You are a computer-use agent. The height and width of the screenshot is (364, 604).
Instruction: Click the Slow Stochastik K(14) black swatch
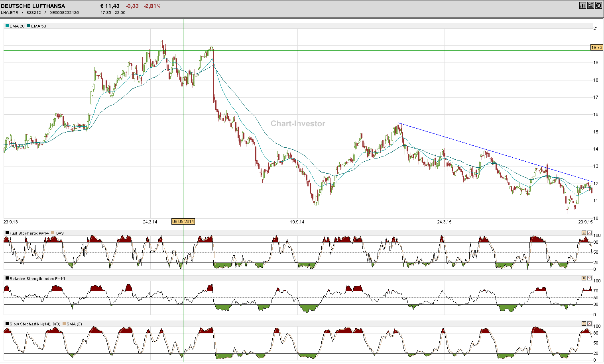[7, 324]
